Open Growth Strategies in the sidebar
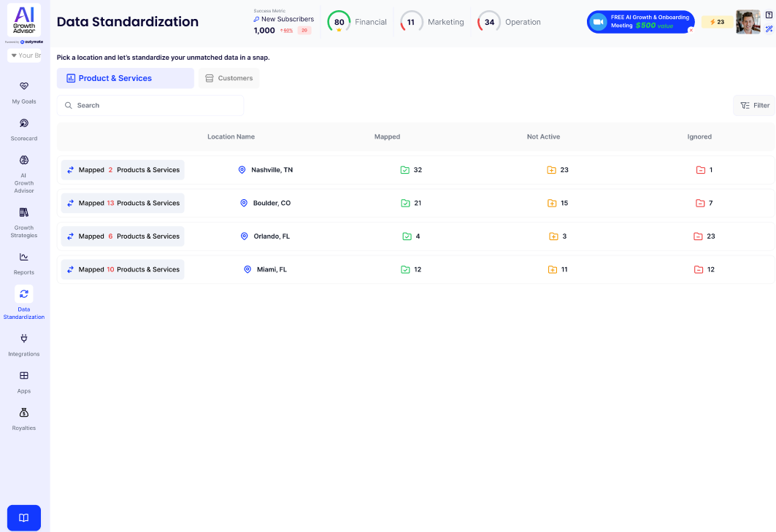The width and height of the screenshot is (776, 532). (23, 213)
